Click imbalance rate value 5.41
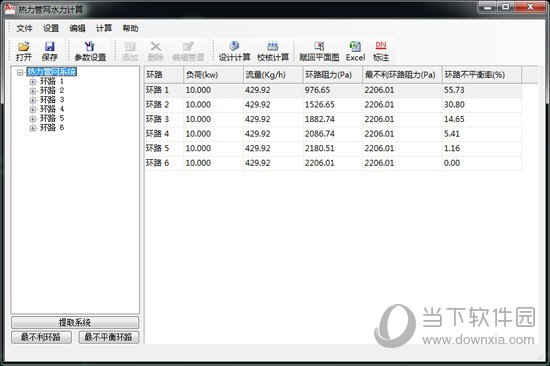Viewport: 550px width, 366px height. click(451, 134)
